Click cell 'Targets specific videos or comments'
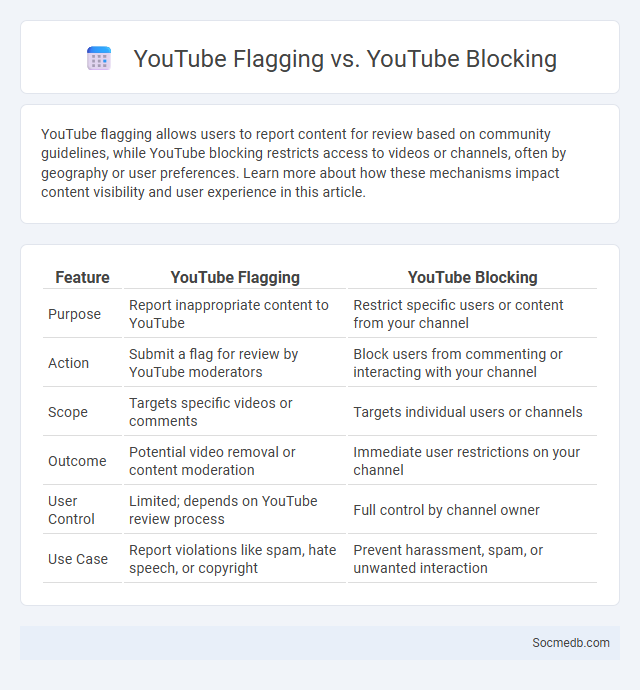The height and width of the screenshot is (690, 640). tap(235, 412)
